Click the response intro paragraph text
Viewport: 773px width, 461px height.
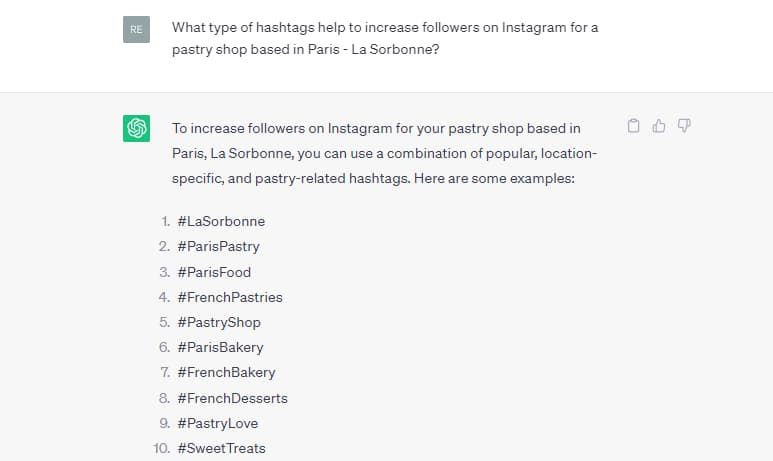(x=385, y=153)
